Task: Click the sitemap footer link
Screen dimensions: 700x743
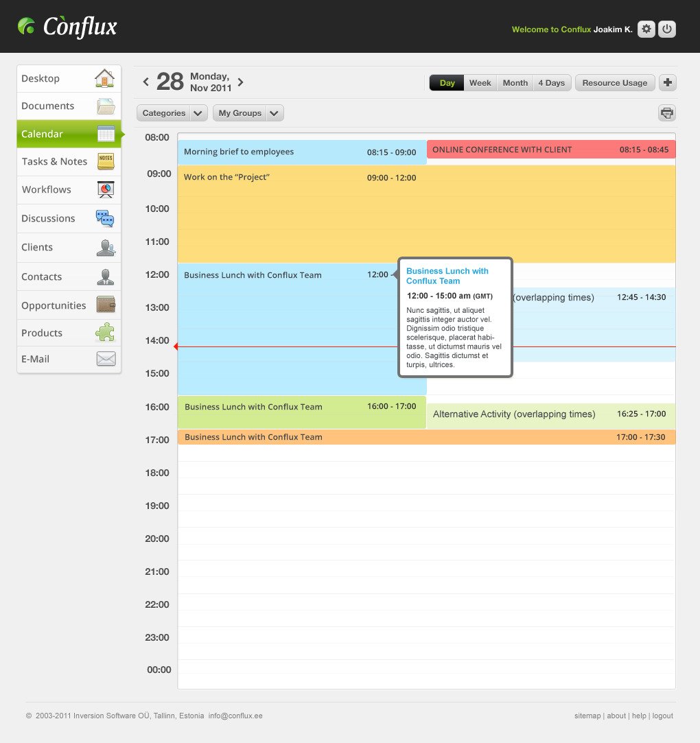Action: pyautogui.click(x=587, y=716)
